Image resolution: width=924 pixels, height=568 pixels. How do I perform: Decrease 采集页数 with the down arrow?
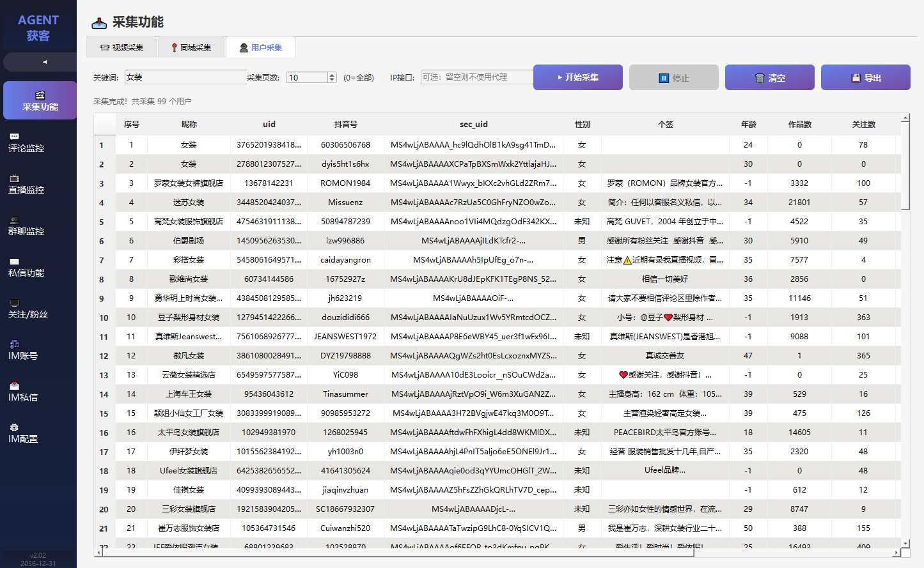click(332, 81)
